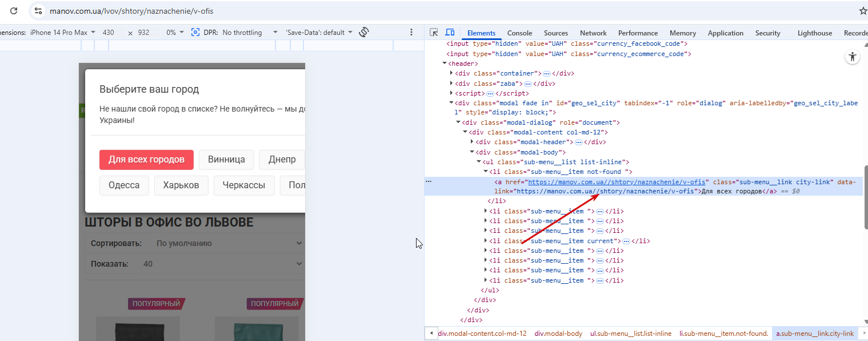Collapse the header element node
Viewport: 868px width, 341px height.
445,64
